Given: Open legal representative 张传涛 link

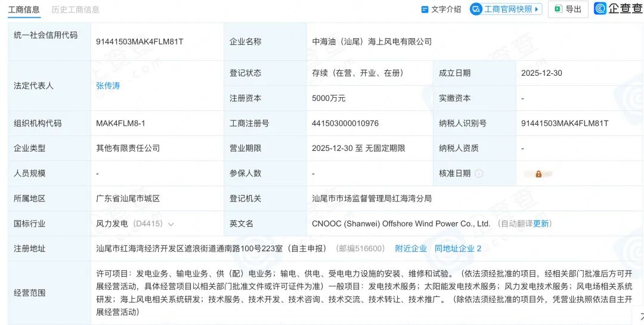Looking at the screenshot, I should coord(108,86).
